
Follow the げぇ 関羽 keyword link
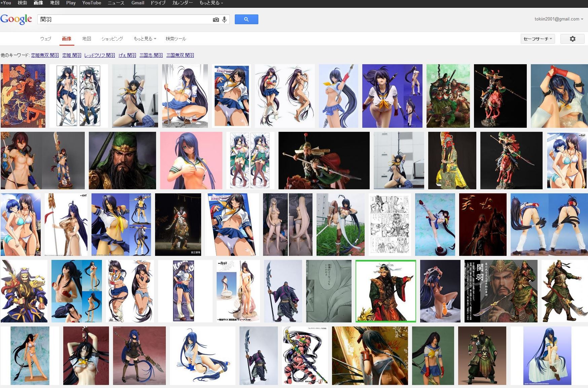coord(127,55)
